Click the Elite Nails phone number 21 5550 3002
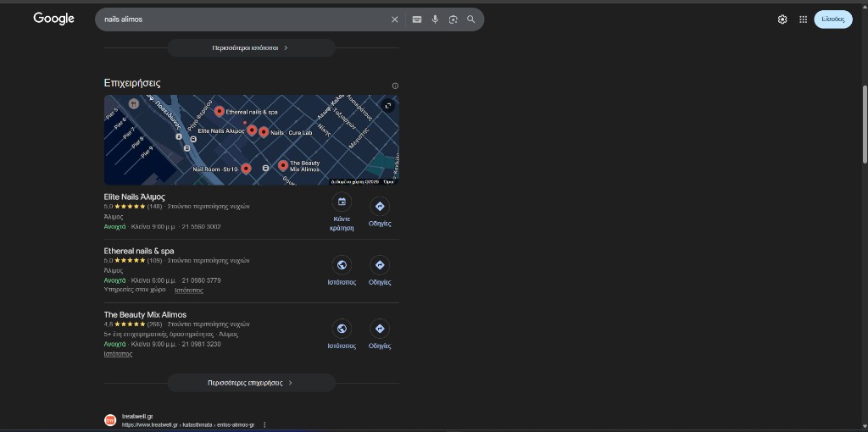This screenshot has width=868, height=432. click(x=202, y=227)
